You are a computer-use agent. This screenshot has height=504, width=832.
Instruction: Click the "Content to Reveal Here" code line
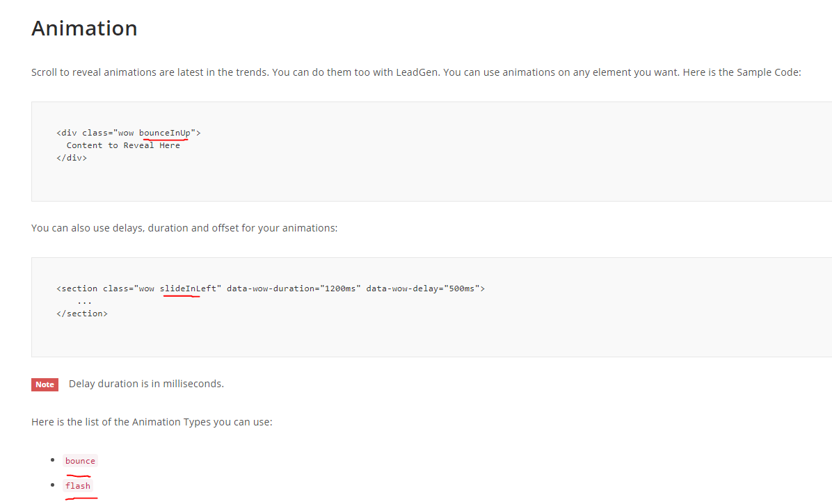coord(123,145)
